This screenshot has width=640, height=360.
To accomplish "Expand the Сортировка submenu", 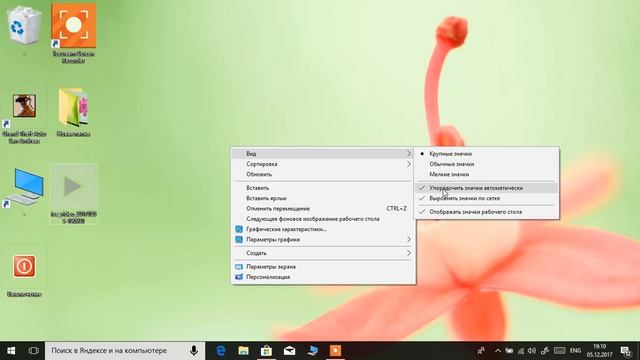I will pyautogui.click(x=323, y=164).
